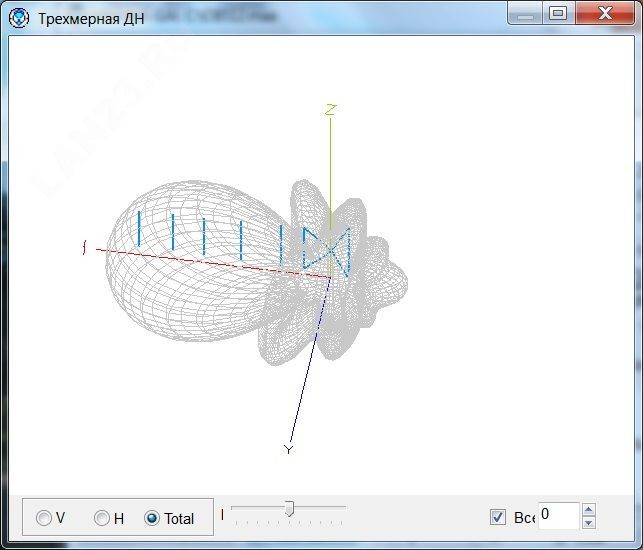Screen dimensions: 643x550
Task: Click the red X axis label
Action: [84, 248]
